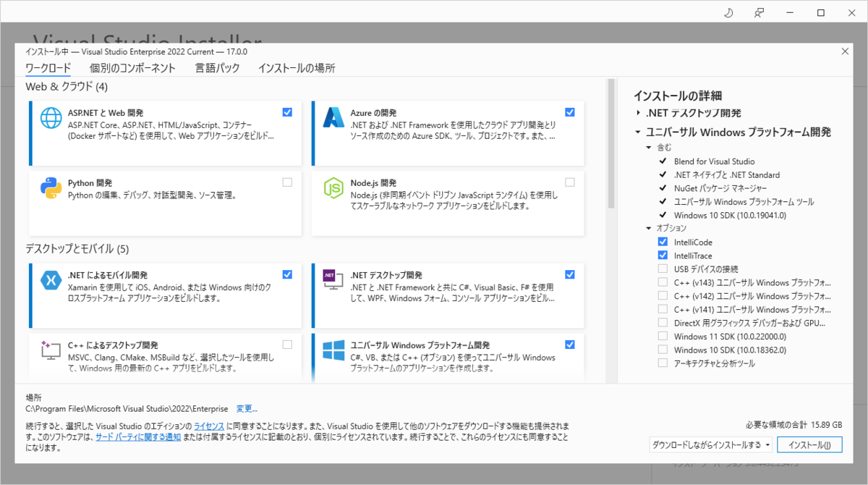
Task: Click the night mode moon icon in title bar
Action: point(728,12)
